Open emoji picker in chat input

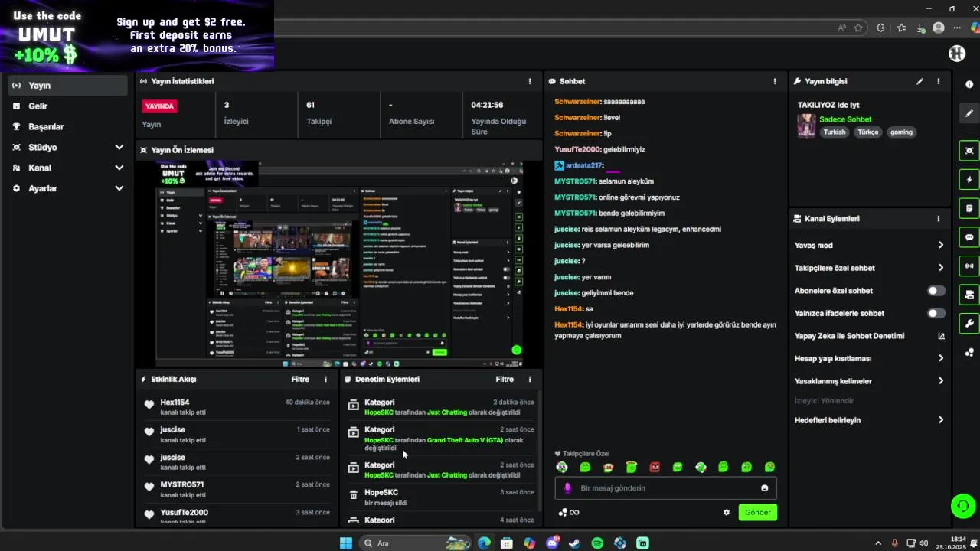click(764, 488)
